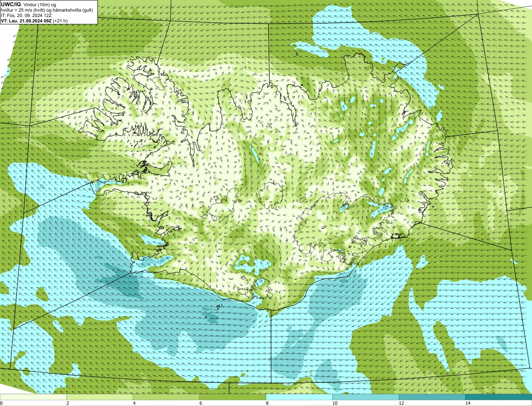
Task: Click the teal 12–14 m/s legend swatch
Action: (432, 397)
